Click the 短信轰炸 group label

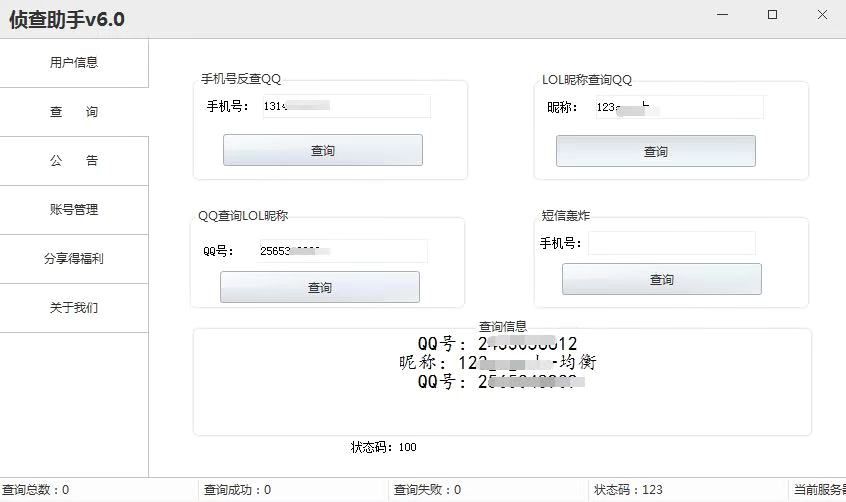pos(566,215)
